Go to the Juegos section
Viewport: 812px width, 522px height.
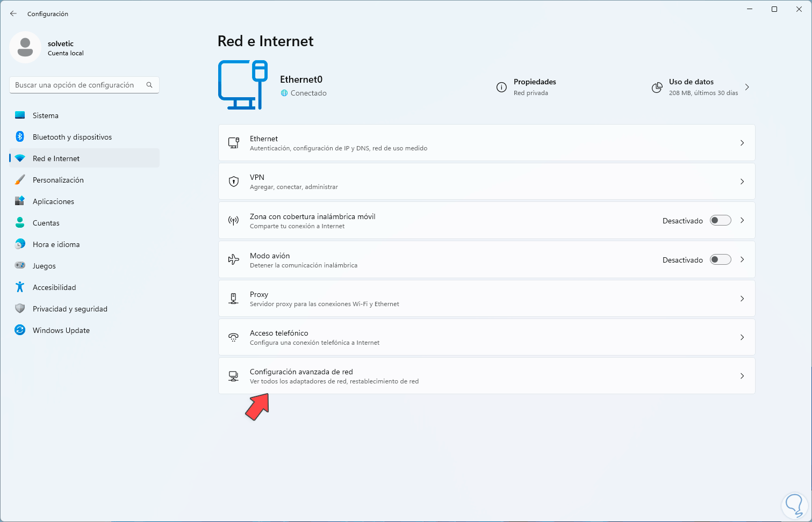tap(84, 266)
